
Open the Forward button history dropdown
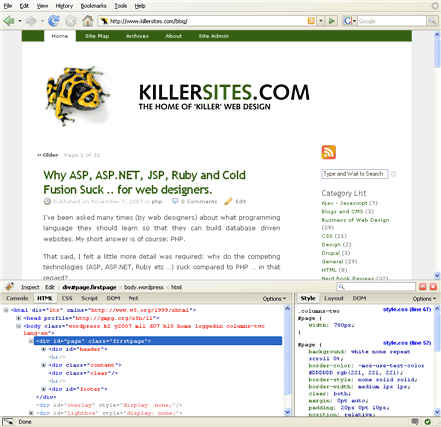(42, 21)
